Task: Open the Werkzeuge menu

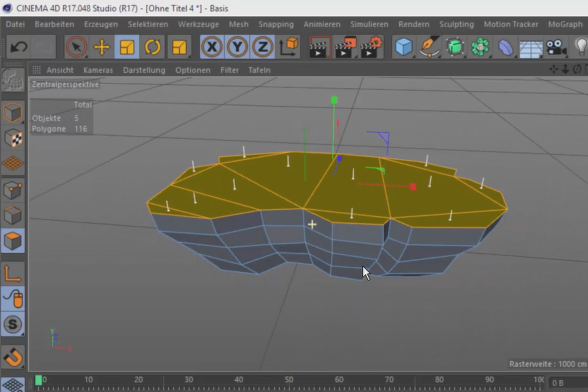Action: [x=199, y=24]
